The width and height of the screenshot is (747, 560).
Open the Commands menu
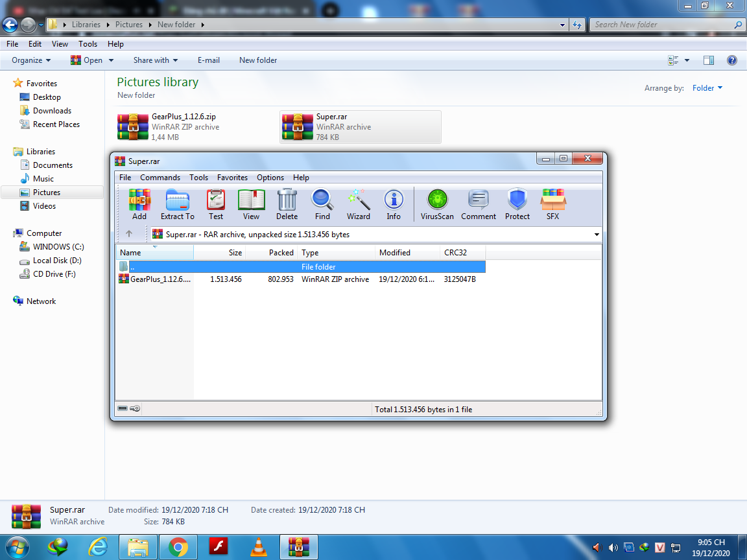point(160,177)
